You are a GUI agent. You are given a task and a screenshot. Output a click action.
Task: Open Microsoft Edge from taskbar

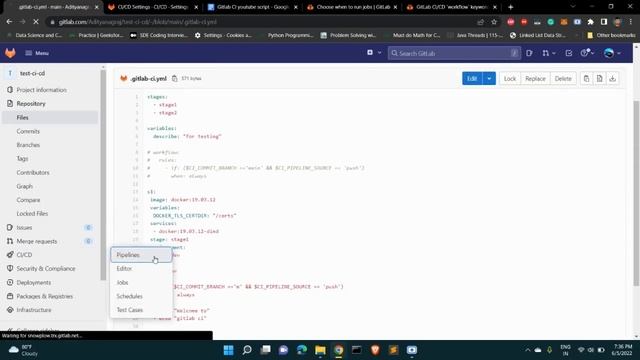click(x=302, y=350)
